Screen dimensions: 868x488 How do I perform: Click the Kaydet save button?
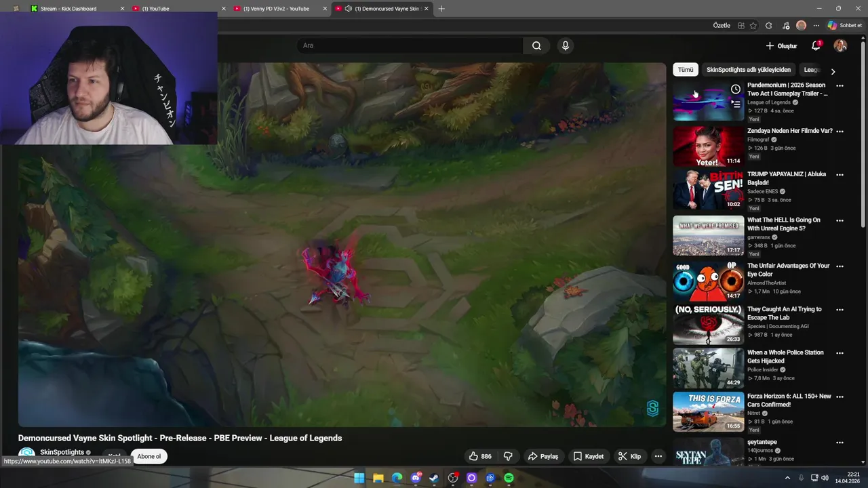(589, 456)
